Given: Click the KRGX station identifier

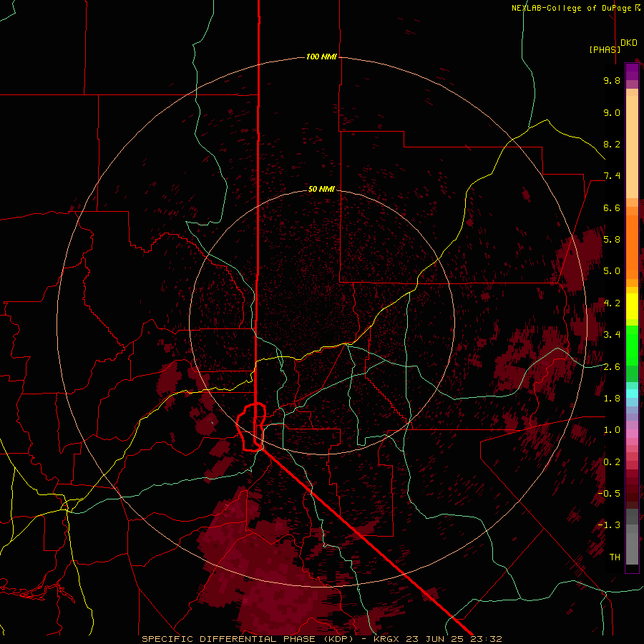Looking at the screenshot, I should point(387,639).
